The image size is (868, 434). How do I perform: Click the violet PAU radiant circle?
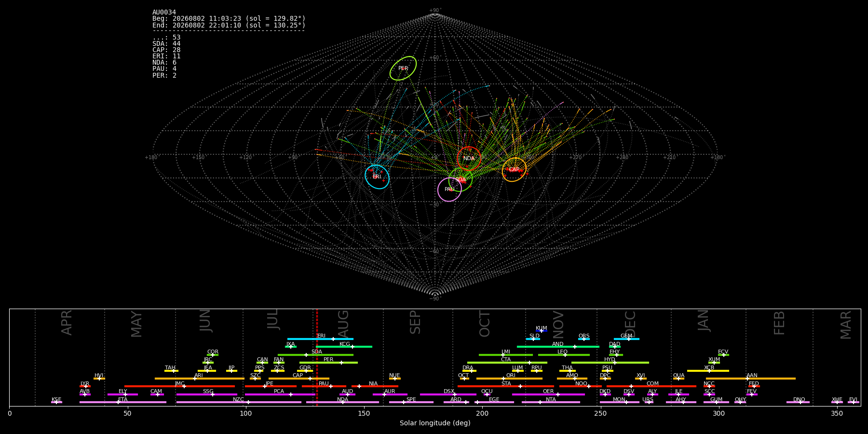click(x=449, y=190)
